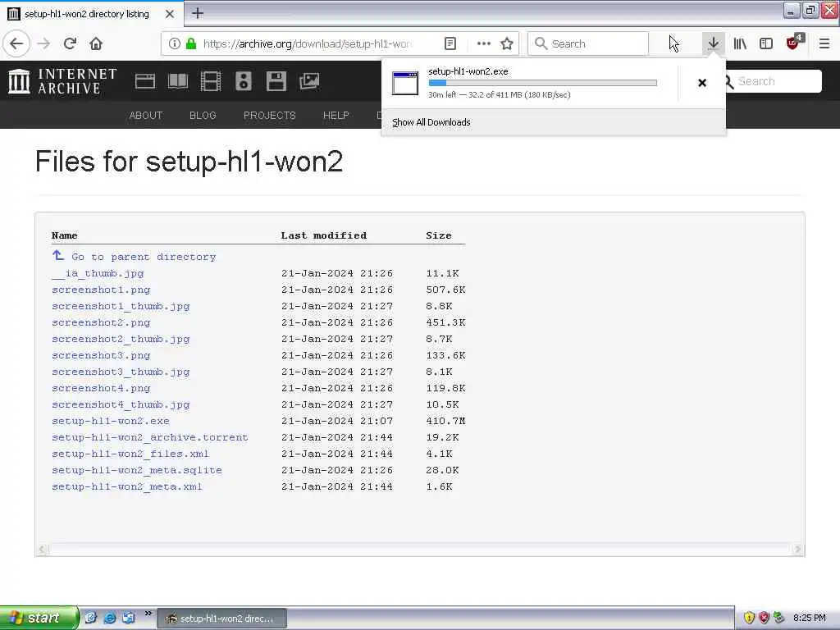840x630 pixels.
Task: Toggle Reader View icon in address bar
Action: (x=450, y=43)
